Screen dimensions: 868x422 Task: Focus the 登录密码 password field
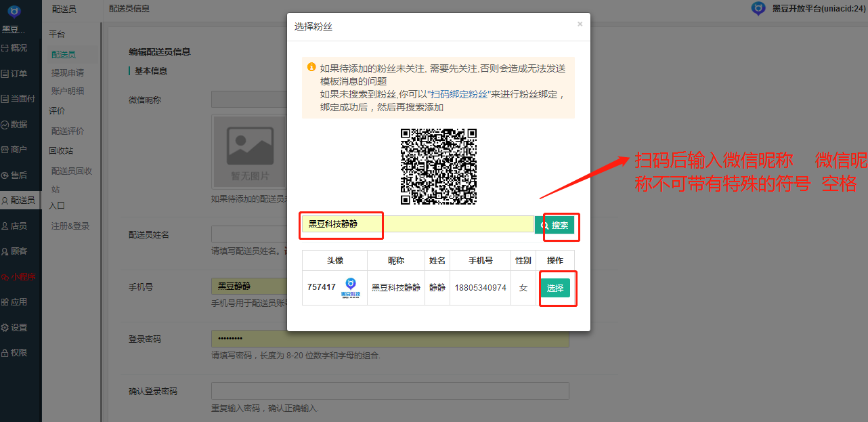[x=390, y=339]
